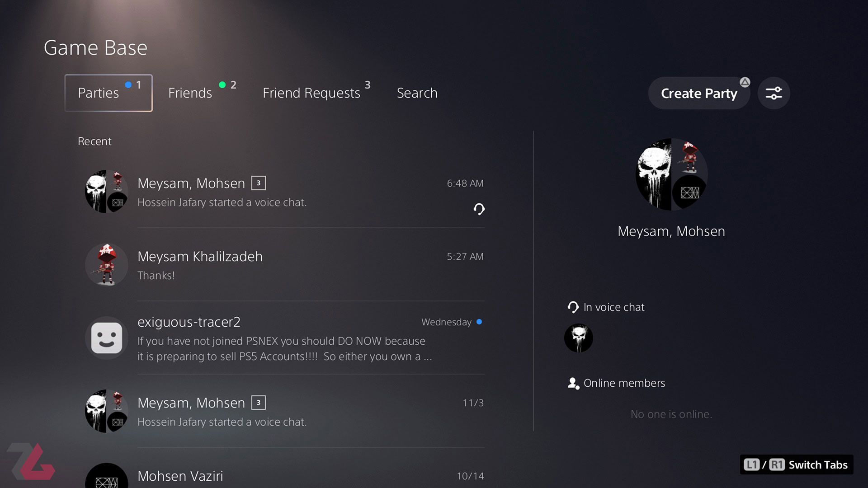Open the party options sliders icon
Image resolution: width=868 pixels, height=488 pixels.
pos(774,93)
